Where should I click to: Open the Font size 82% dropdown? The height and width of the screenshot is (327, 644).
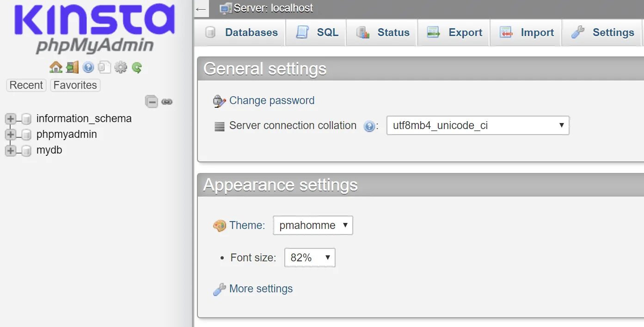pos(309,258)
